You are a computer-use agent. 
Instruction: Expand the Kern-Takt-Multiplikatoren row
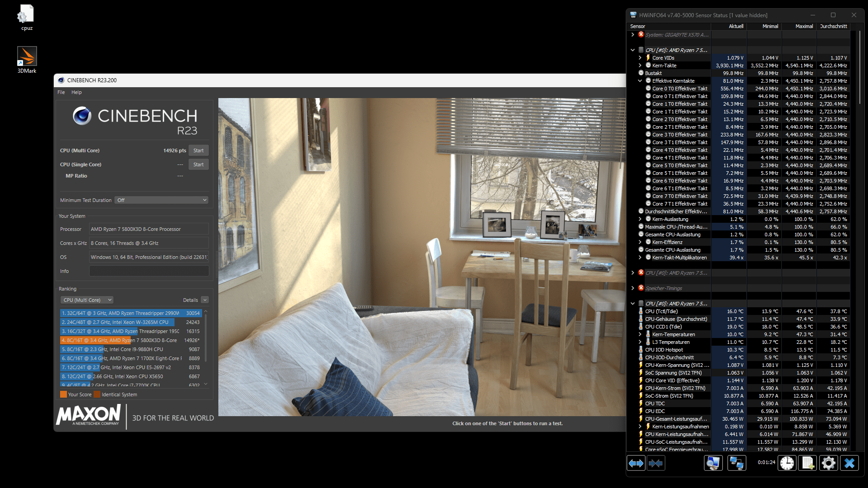[640, 257]
